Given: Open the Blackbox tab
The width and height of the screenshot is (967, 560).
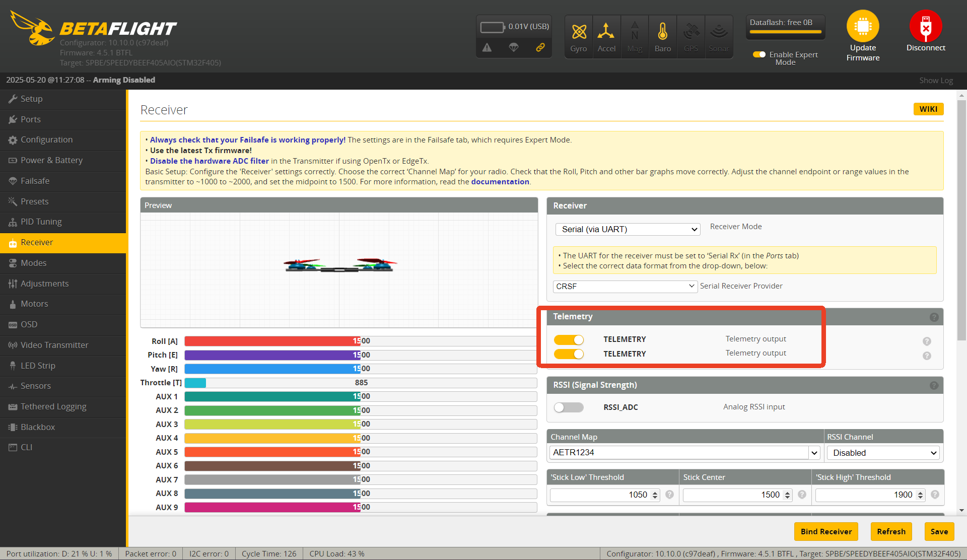Looking at the screenshot, I should pyautogui.click(x=63, y=428).
